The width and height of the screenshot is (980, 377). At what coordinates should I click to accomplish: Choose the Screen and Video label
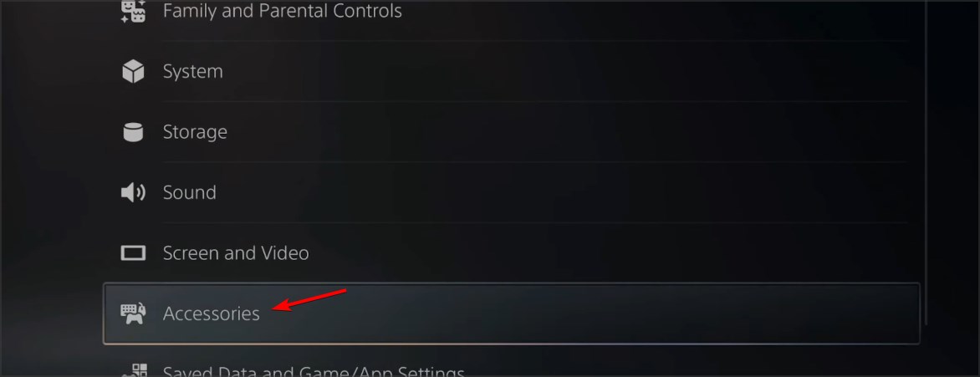pyautogui.click(x=236, y=253)
